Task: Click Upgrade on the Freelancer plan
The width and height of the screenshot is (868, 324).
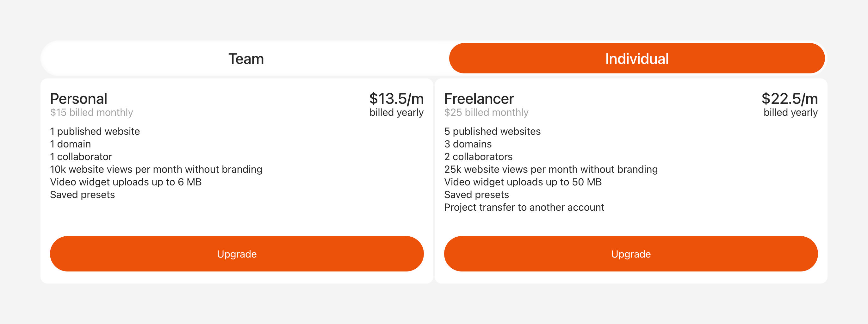Action: point(630,254)
